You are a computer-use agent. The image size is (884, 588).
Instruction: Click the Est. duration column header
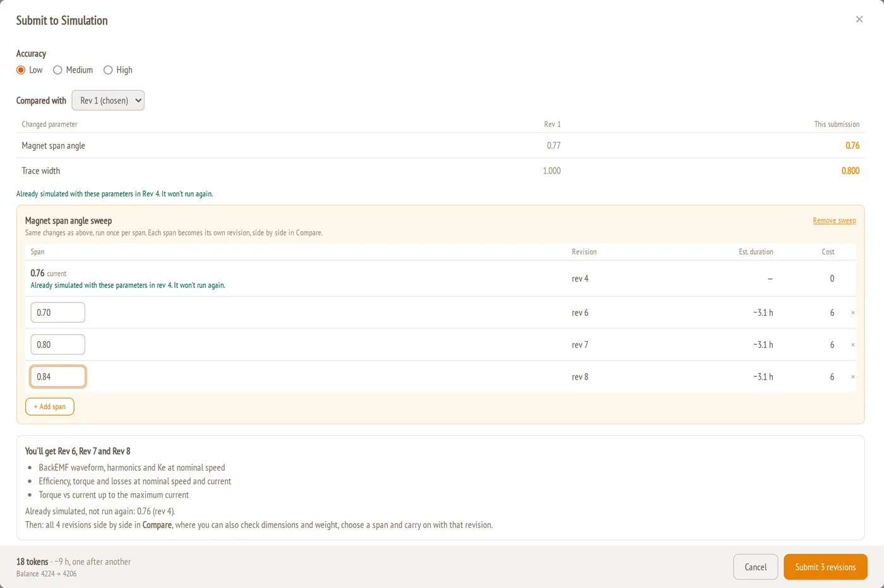756,251
